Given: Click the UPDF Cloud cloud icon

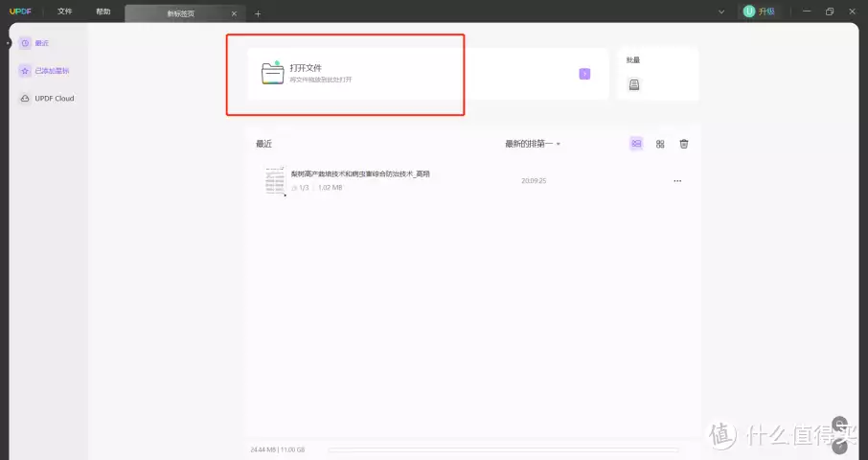Looking at the screenshot, I should (x=25, y=99).
